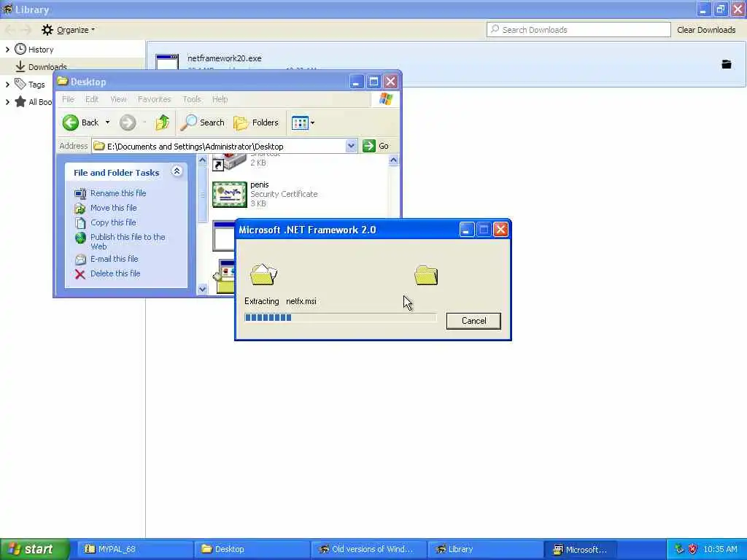747x560 pixels.
Task: Click the Explorer address bar path
Action: 219,146
